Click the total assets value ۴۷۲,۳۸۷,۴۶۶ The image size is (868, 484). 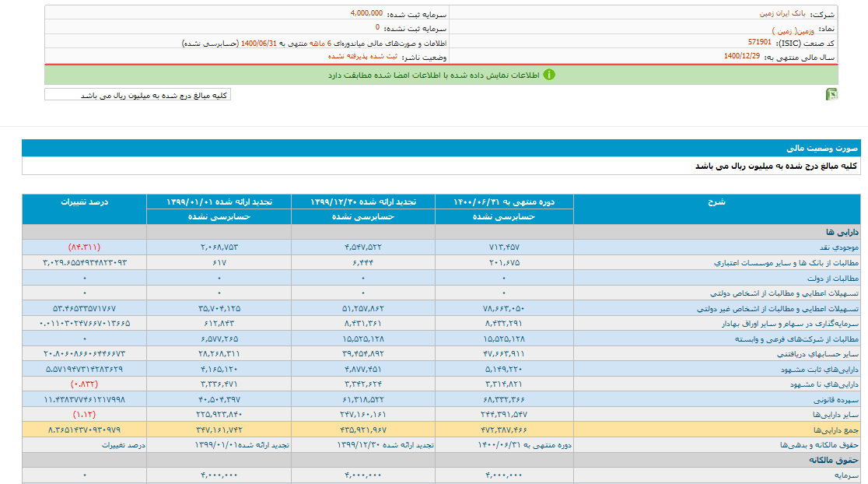tap(504, 430)
